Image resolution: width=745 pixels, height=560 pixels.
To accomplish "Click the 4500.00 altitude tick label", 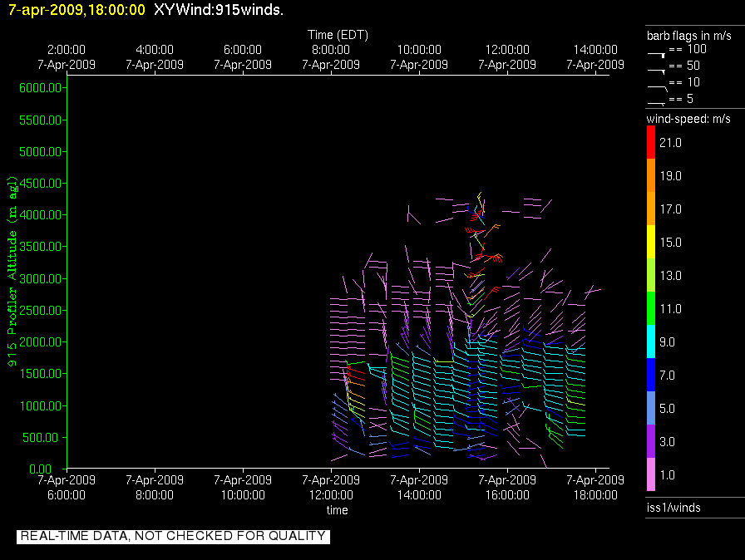I will click(x=41, y=183).
